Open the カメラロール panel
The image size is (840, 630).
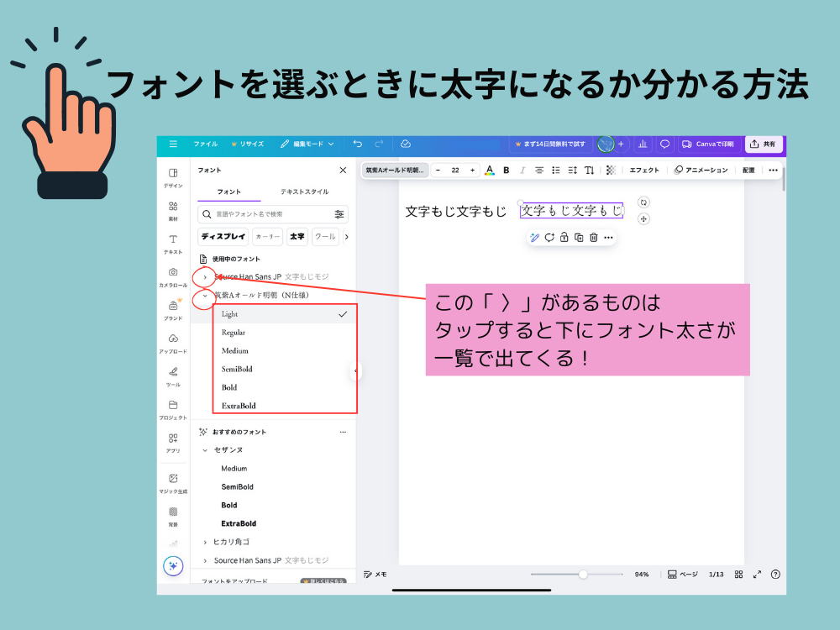(173, 277)
